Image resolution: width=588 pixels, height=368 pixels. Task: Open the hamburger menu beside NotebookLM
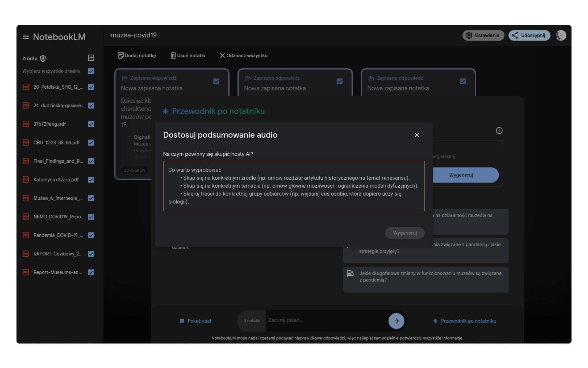point(25,37)
